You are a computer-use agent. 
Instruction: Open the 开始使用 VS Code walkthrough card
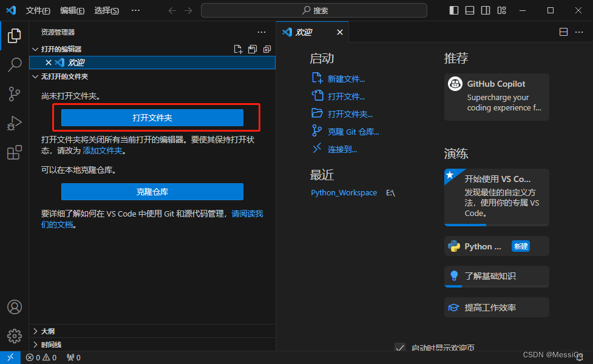[496, 197]
